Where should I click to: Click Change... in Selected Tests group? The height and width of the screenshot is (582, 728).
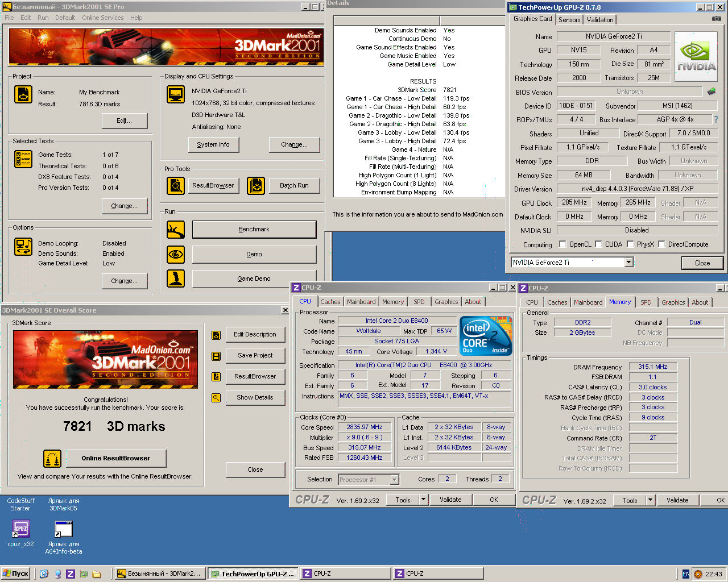(x=124, y=206)
